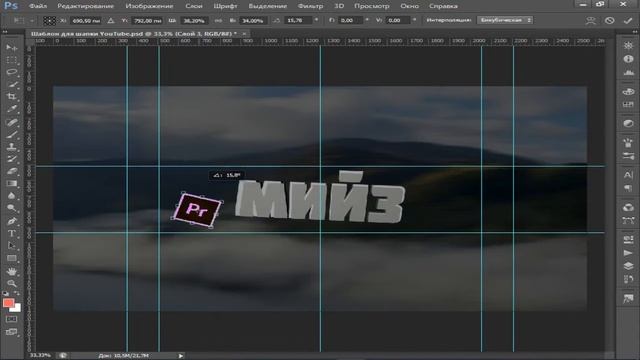This screenshot has height=360, width=640.
Task: Toggle Quick Mask mode
Action: (x=11, y=319)
